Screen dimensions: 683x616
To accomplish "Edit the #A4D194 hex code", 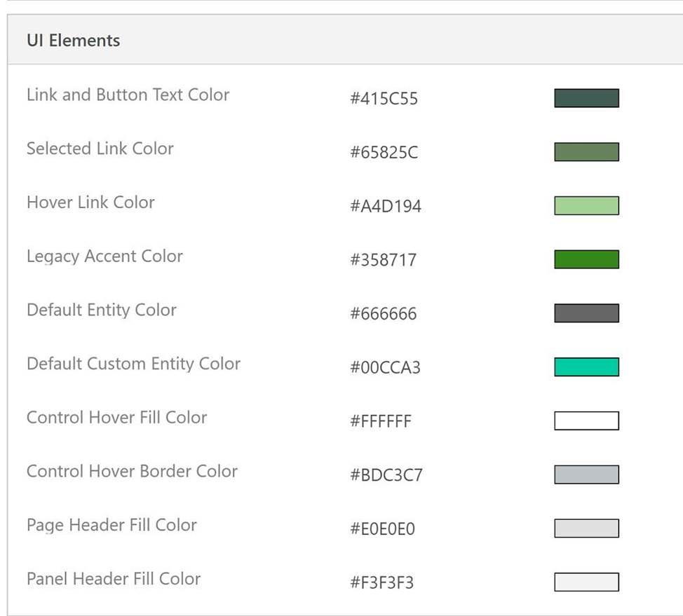I will click(x=385, y=206).
